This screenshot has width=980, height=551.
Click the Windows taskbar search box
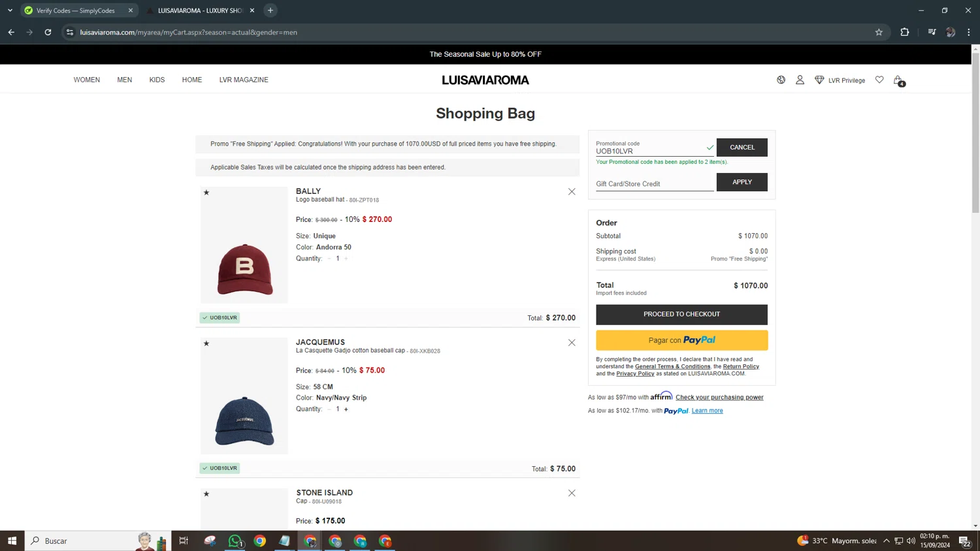pos(98,541)
